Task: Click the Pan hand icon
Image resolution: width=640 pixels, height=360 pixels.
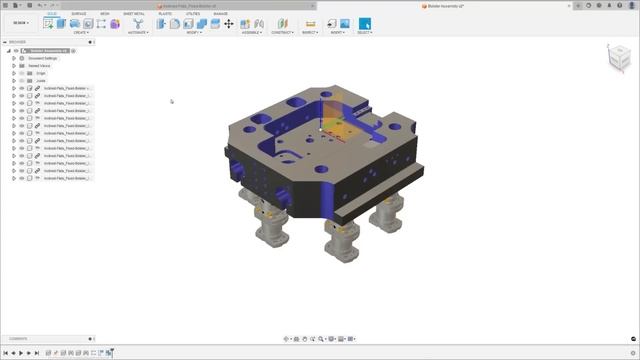Action: [x=304, y=339]
